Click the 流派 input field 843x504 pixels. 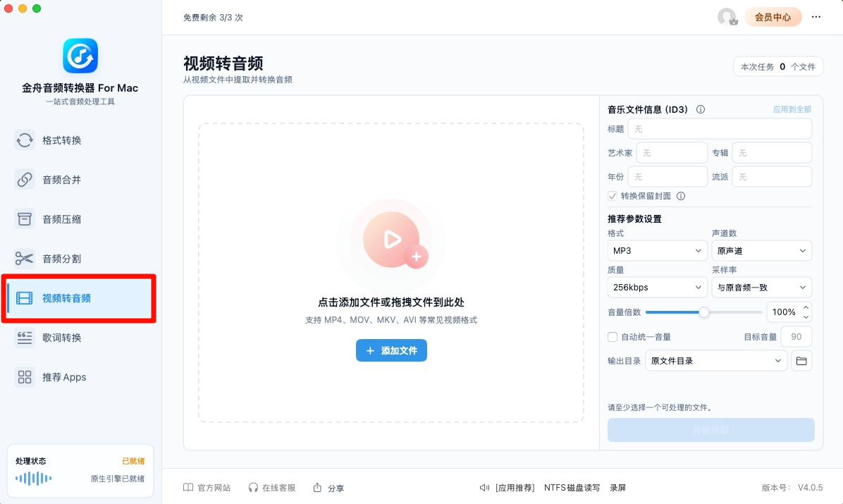coord(772,176)
